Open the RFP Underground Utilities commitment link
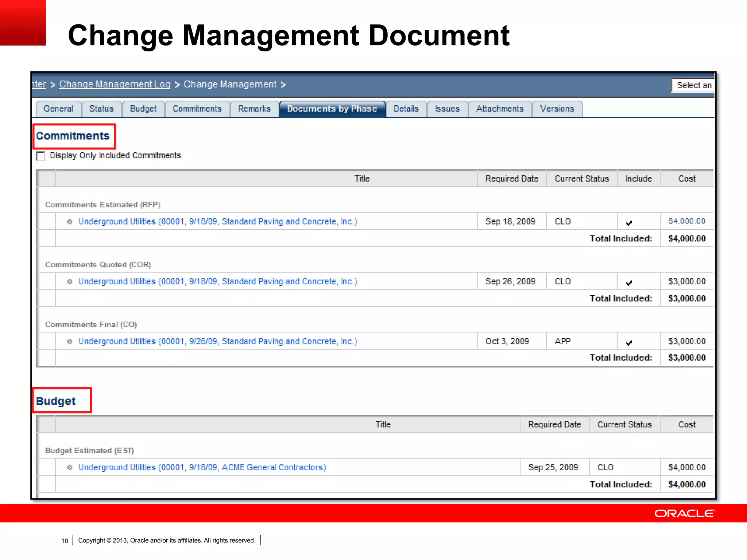 point(218,221)
